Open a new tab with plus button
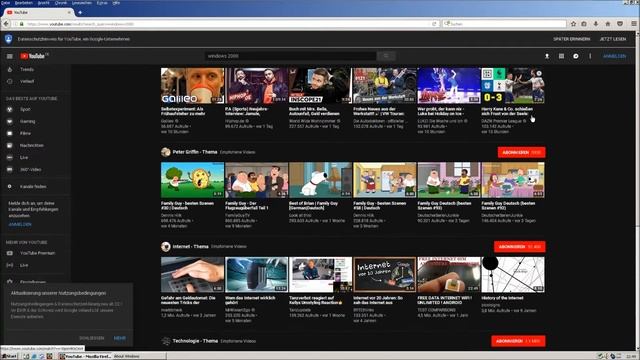The width and height of the screenshot is (640, 360). [x=80, y=13]
